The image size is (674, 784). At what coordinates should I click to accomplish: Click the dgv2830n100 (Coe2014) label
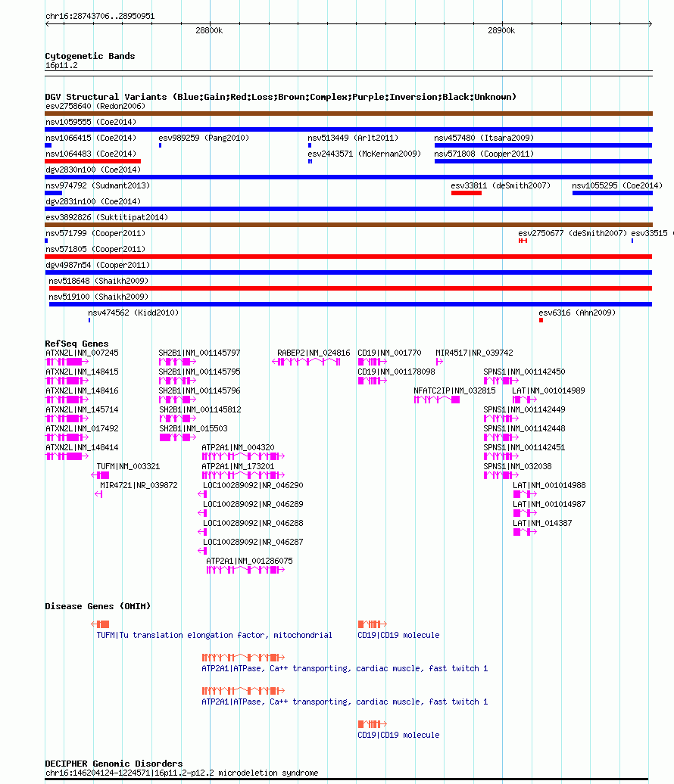pyautogui.click(x=93, y=170)
